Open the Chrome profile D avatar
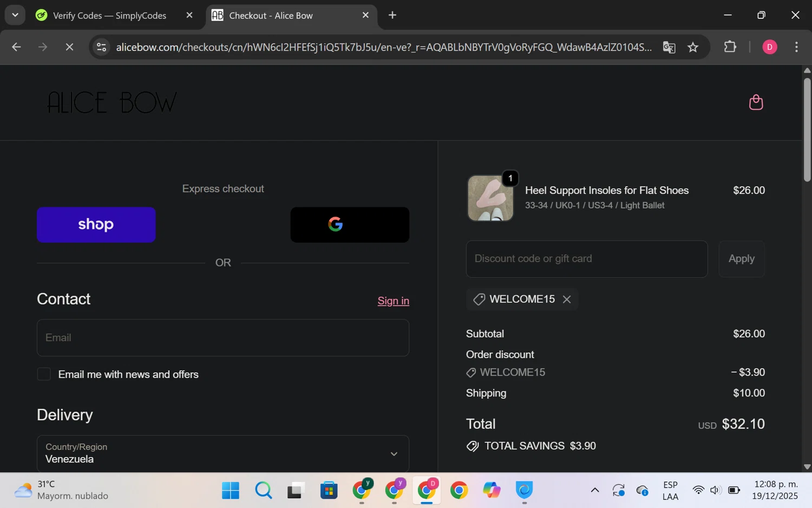Screen dimensions: 812x508 [770, 47]
